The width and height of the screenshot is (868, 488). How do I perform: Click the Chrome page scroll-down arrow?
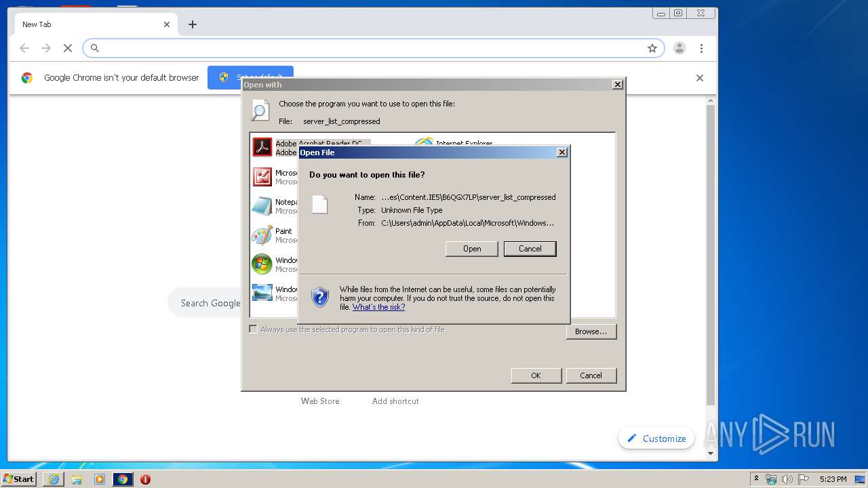[711, 453]
